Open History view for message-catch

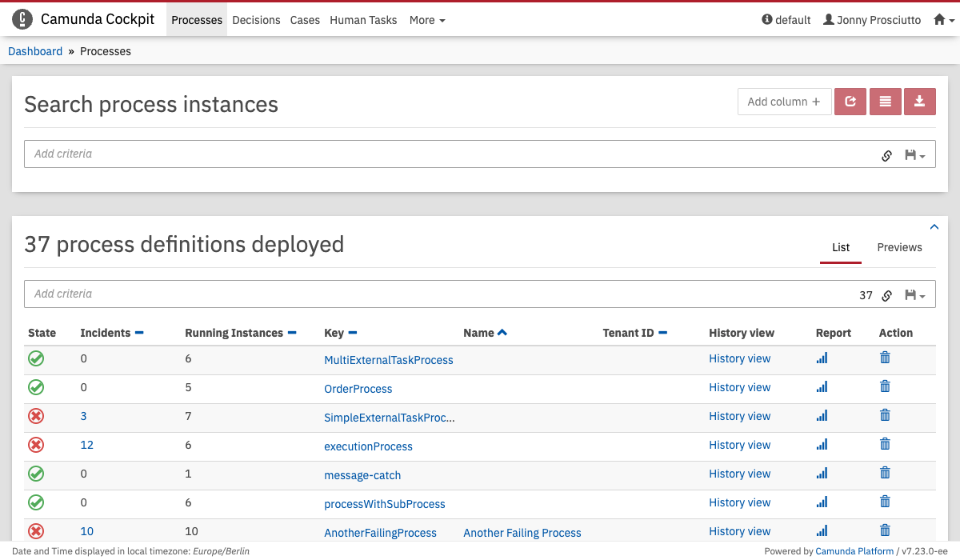[739, 474]
